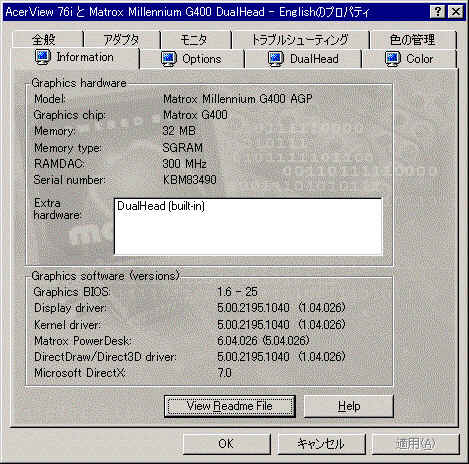
Task: Click the キャンセル button
Action: tap(321, 444)
